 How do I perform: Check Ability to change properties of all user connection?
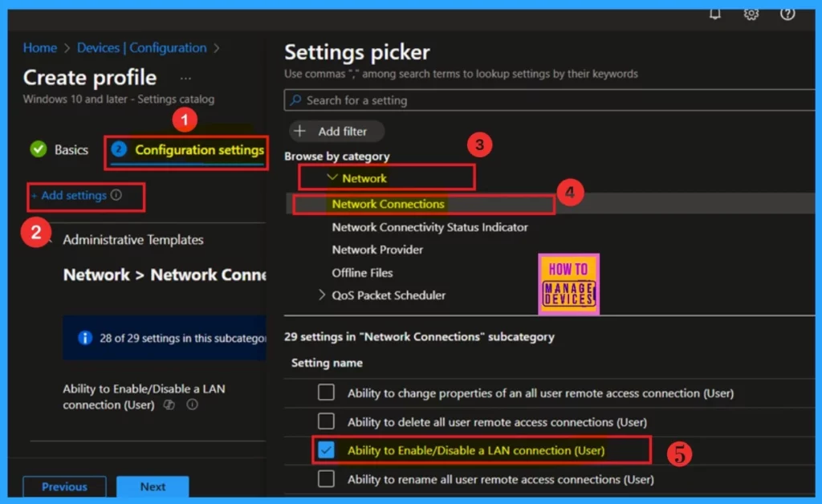(x=326, y=392)
